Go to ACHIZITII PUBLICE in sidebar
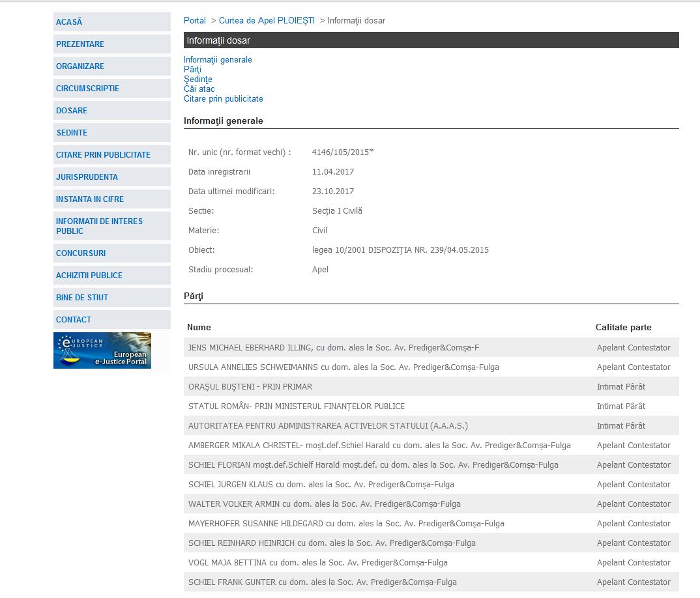The width and height of the screenshot is (700, 598). pos(89,276)
